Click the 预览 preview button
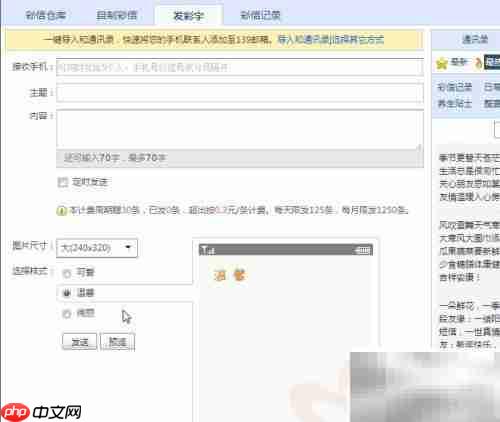 coord(117,342)
